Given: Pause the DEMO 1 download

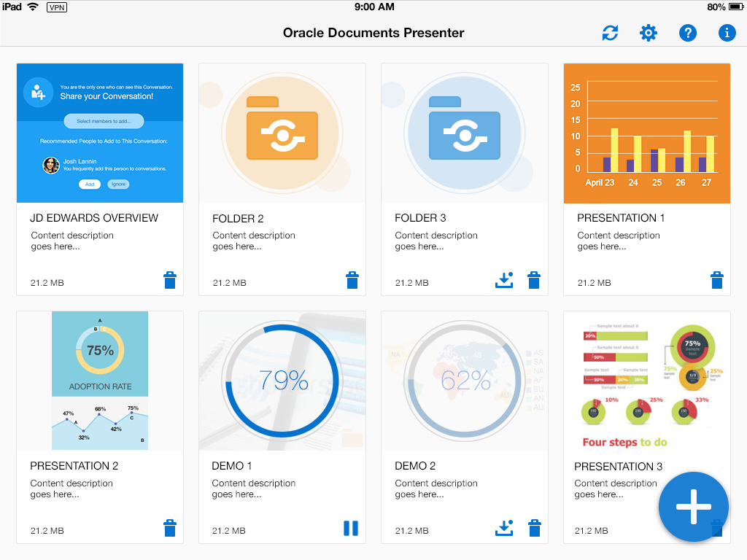Looking at the screenshot, I should (x=351, y=527).
